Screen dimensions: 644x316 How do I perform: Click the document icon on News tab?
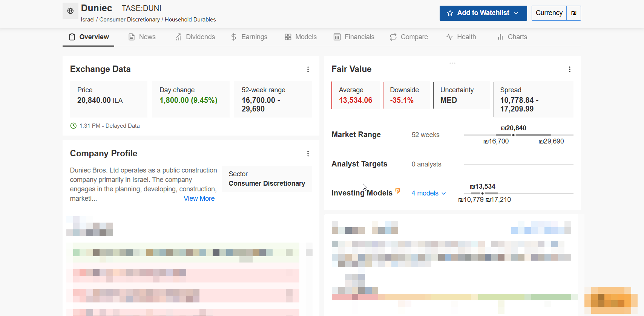[132, 37]
